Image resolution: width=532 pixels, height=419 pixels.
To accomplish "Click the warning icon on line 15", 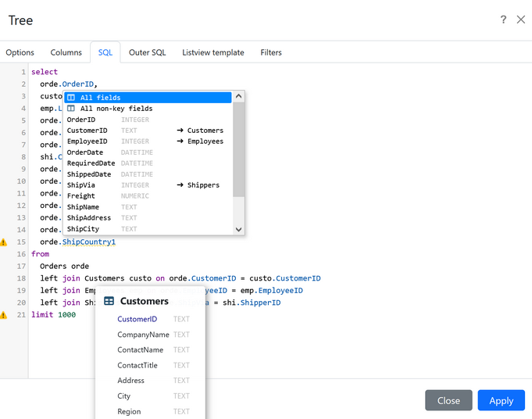I will [3, 242].
